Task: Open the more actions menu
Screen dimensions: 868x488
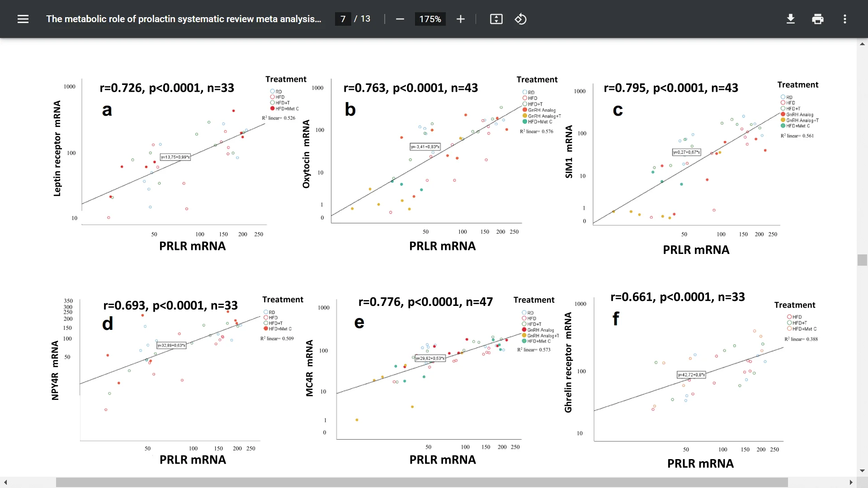Action: 844,19
